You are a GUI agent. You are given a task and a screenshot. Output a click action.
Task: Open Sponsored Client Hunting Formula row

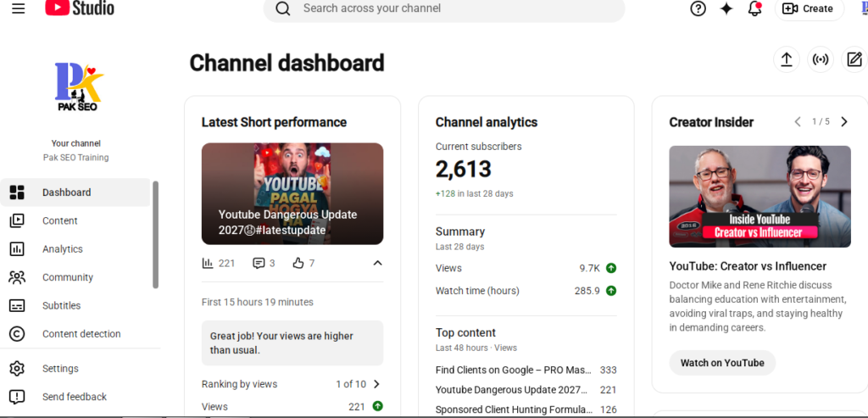526,410
